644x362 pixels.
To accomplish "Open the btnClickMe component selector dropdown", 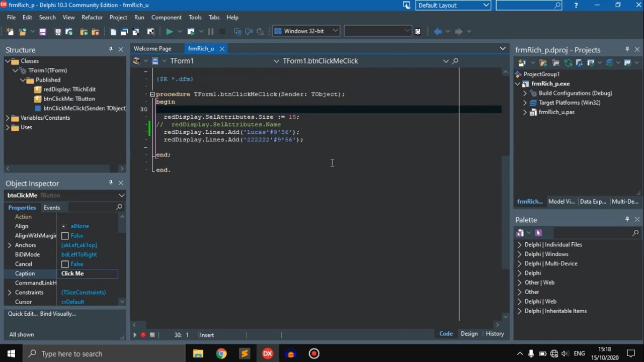I will [x=121, y=195].
